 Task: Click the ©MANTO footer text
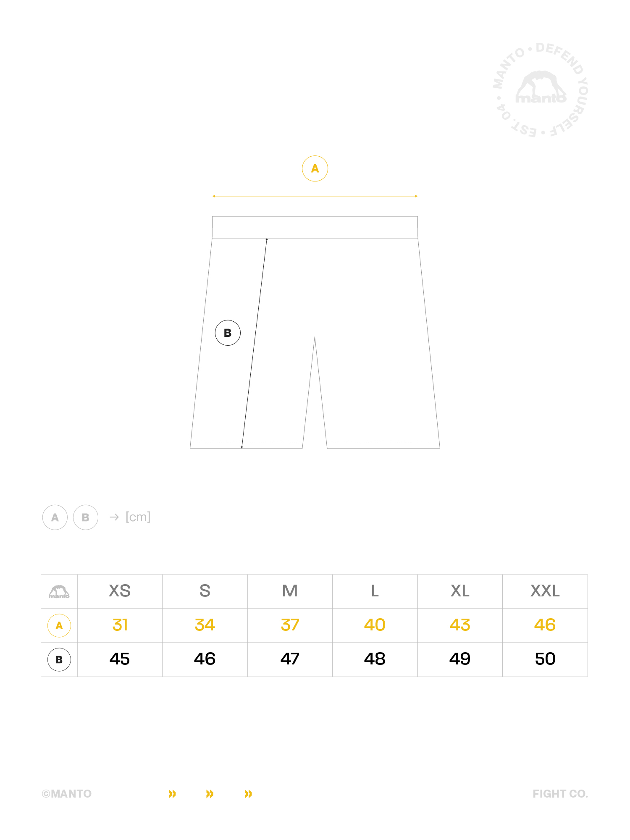[x=67, y=794]
